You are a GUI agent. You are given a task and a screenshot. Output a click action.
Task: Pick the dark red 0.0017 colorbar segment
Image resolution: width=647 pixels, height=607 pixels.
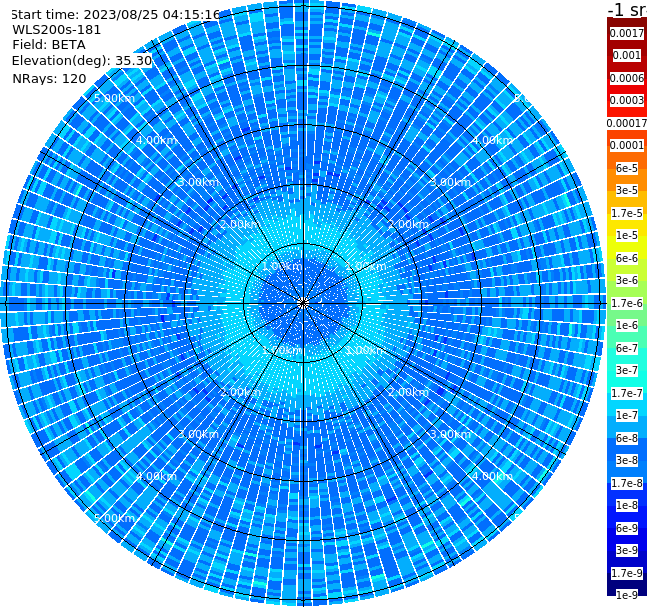[x=627, y=33]
